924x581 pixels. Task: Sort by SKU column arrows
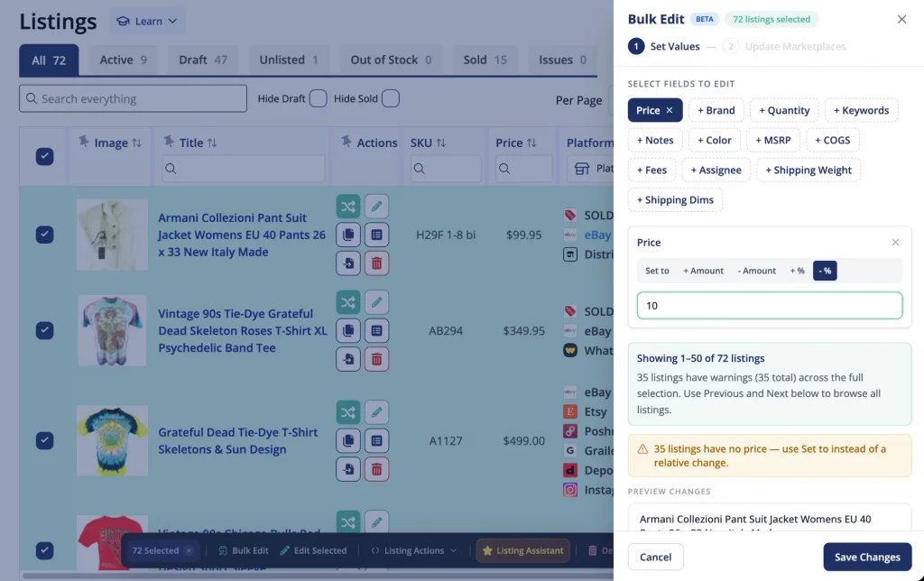(440, 143)
